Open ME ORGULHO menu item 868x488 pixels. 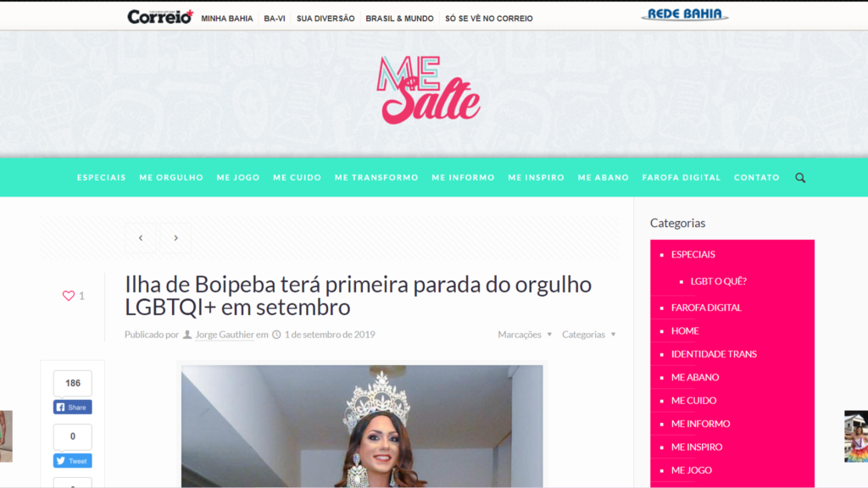pos(171,178)
